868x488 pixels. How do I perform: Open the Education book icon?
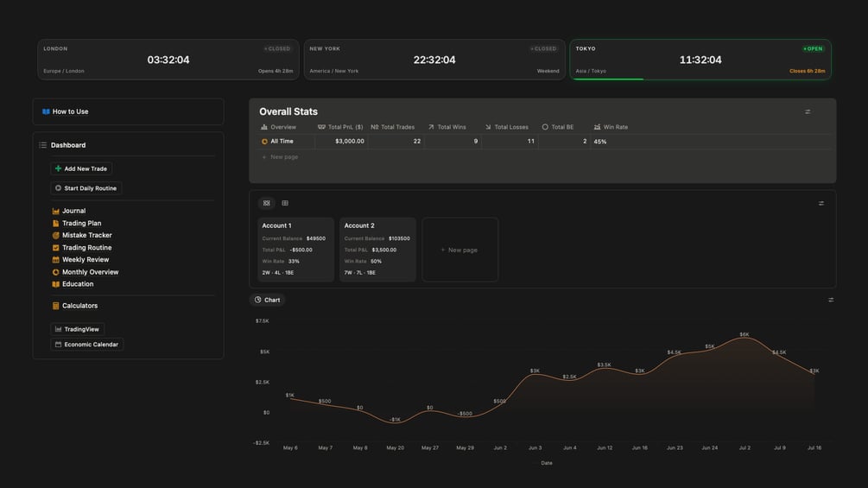coord(55,284)
